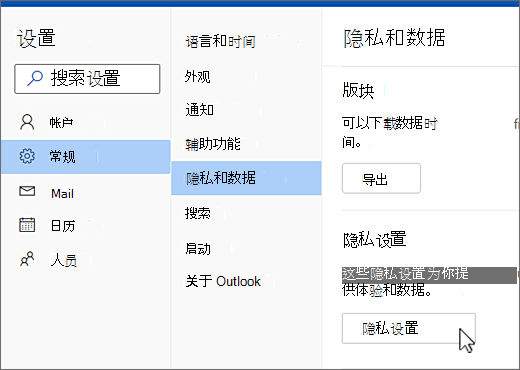
Task: Click the 隐私设置 section heading
Action: click(374, 239)
